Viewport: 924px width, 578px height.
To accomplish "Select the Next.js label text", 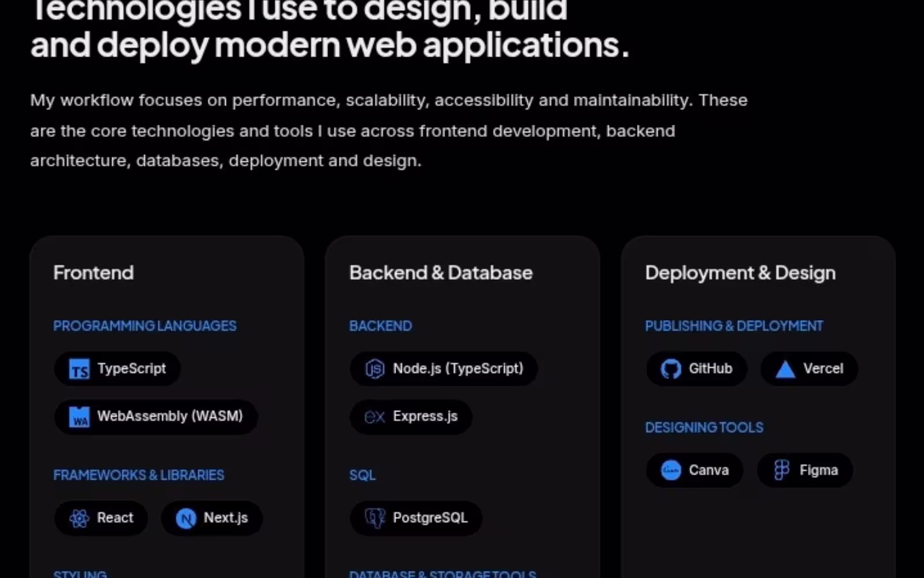I will (x=226, y=518).
